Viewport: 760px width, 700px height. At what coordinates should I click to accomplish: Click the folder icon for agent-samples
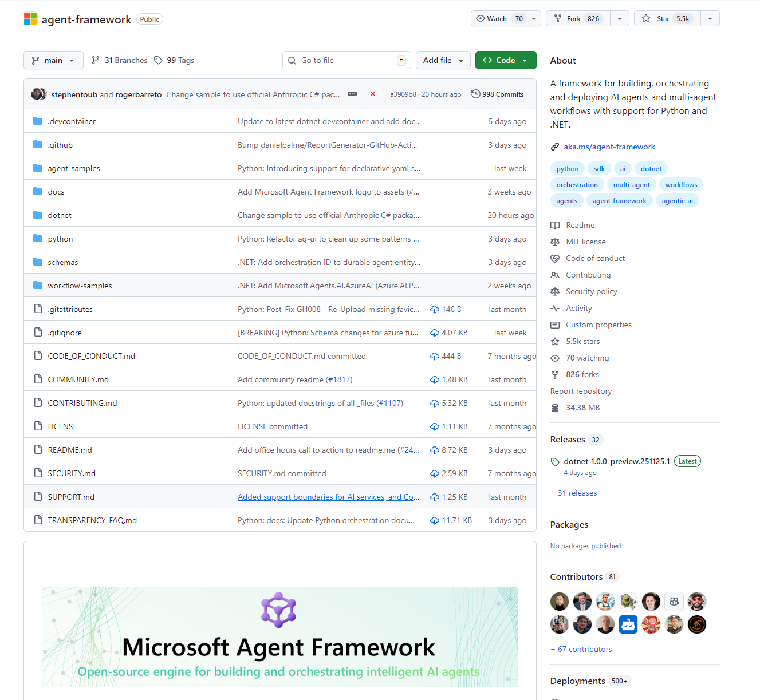click(x=38, y=168)
